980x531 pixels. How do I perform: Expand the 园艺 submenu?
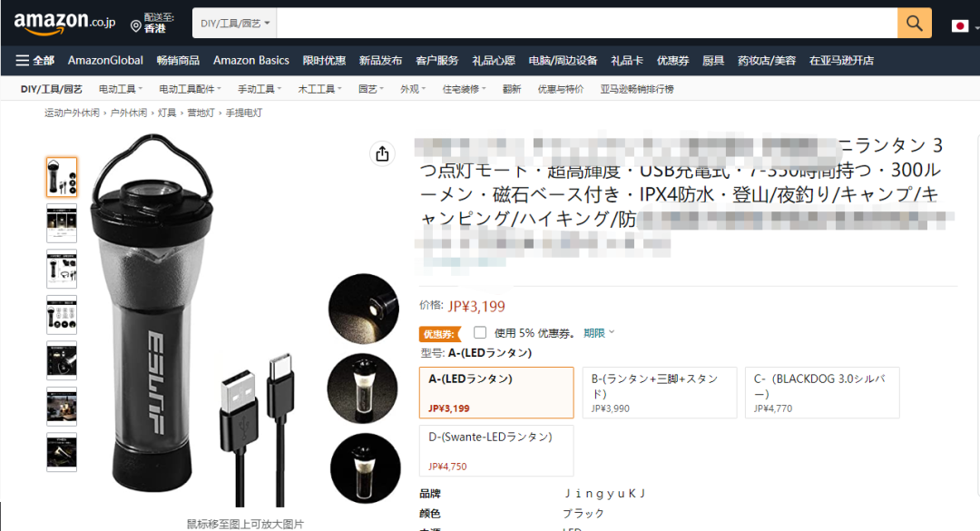coord(371,89)
